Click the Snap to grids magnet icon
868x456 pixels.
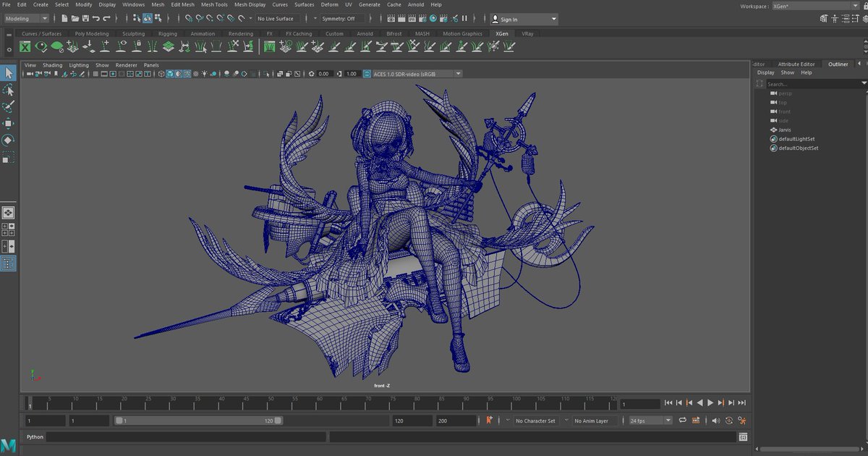click(x=187, y=18)
